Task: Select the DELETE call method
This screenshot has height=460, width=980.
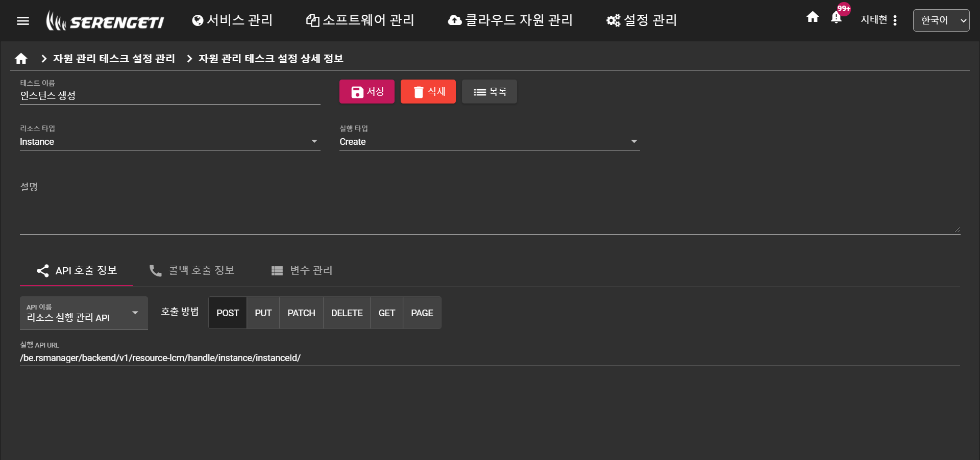Action: tap(347, 313)
